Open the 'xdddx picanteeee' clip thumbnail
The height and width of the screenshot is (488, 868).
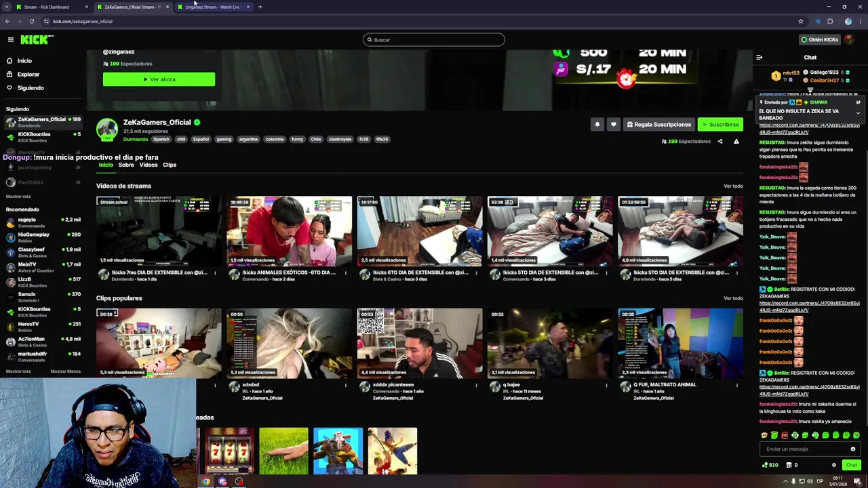[420, 344]
